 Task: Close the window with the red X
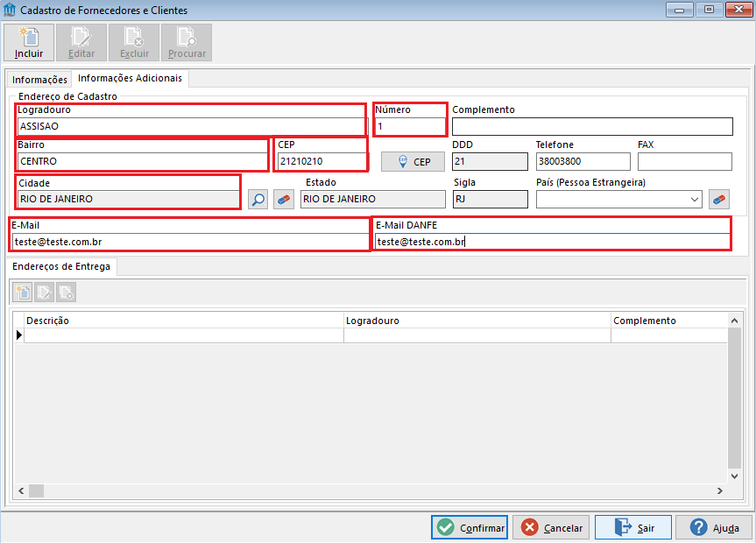(x=738, y=10)
